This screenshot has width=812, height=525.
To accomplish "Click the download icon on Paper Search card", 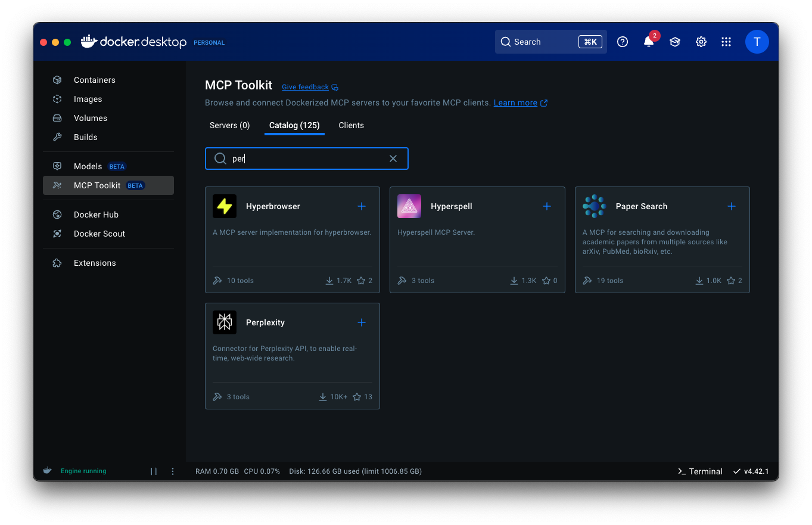I will 699,281.
